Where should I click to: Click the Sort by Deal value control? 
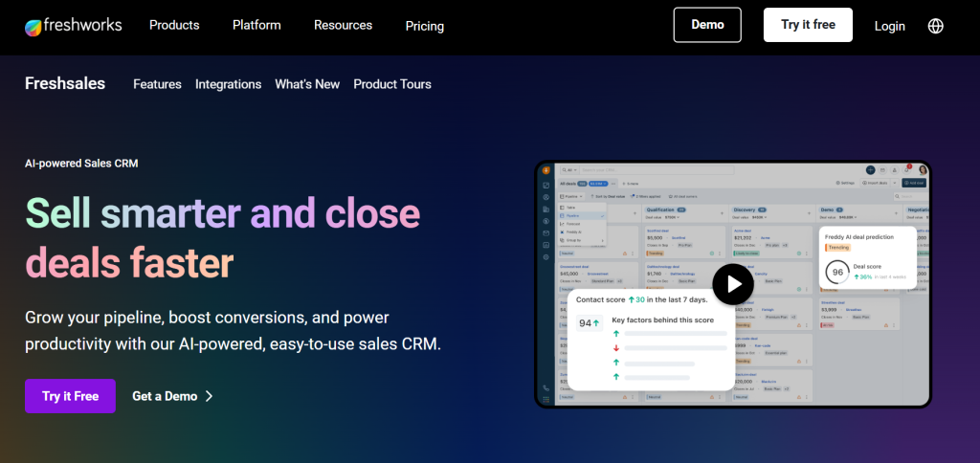[x=608, y=197]
